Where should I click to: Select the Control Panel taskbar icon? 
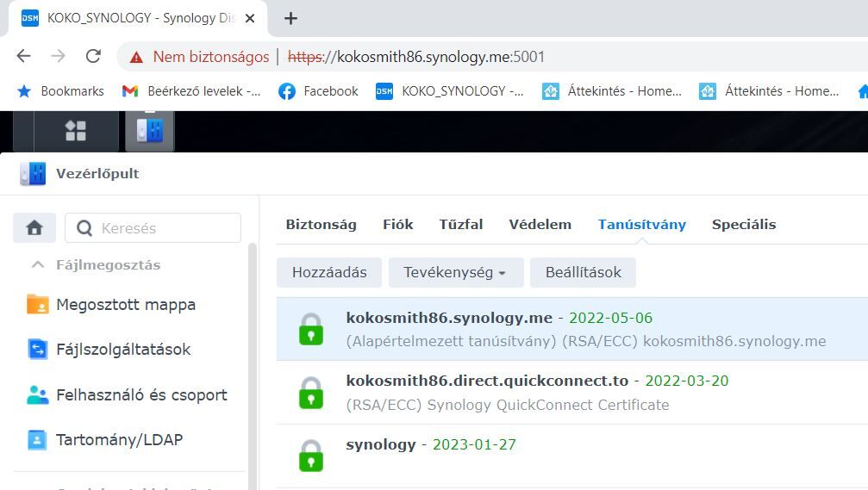coord(149,131)
